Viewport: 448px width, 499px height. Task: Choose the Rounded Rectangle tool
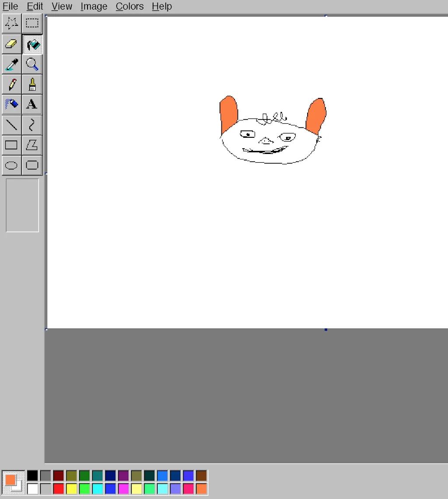click(x=32, y=165)
